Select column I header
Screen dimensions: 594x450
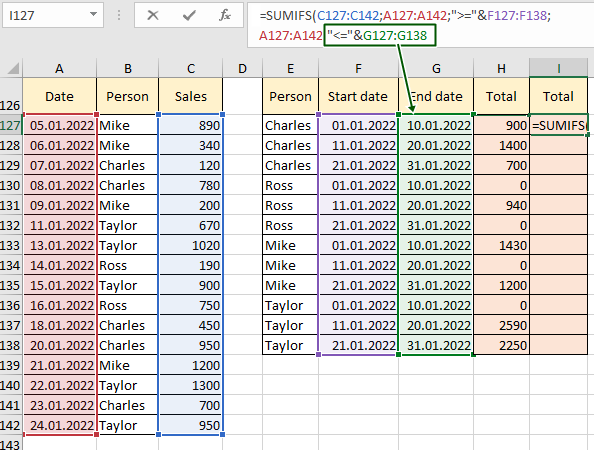pyautogui.click(x=558, y=69)
